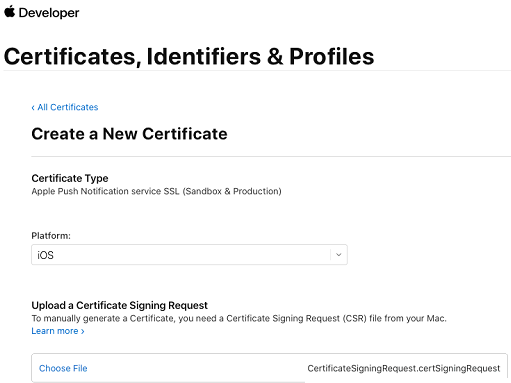Expand the Platform dropdown arrow
Viewport: 511px width, 383px height.
tap(339, 255)
